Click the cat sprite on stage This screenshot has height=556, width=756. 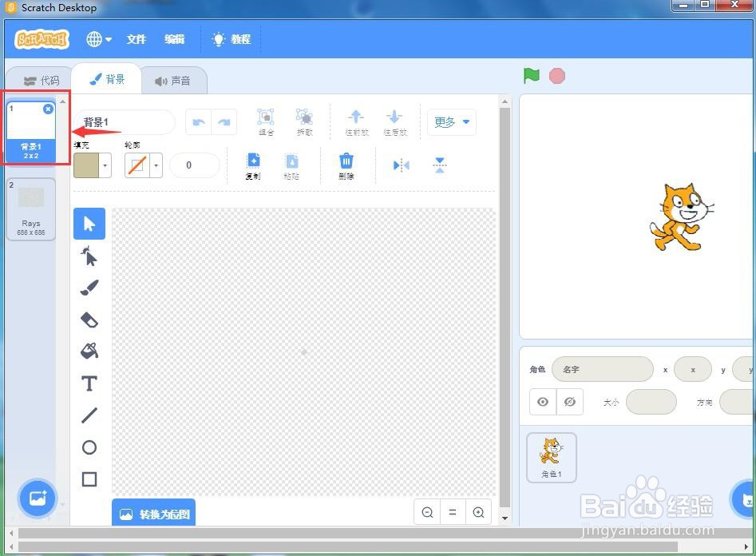(681, 216)
